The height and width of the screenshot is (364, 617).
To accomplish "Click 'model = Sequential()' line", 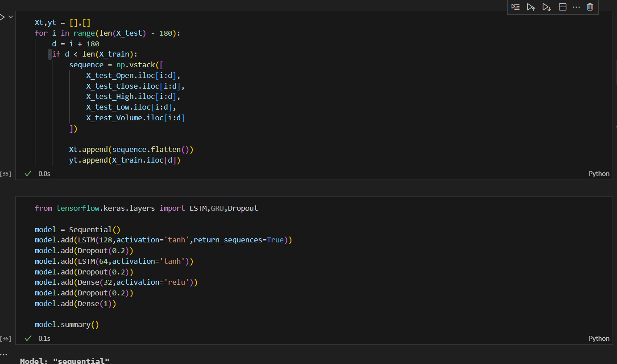I will pos(78,229).
